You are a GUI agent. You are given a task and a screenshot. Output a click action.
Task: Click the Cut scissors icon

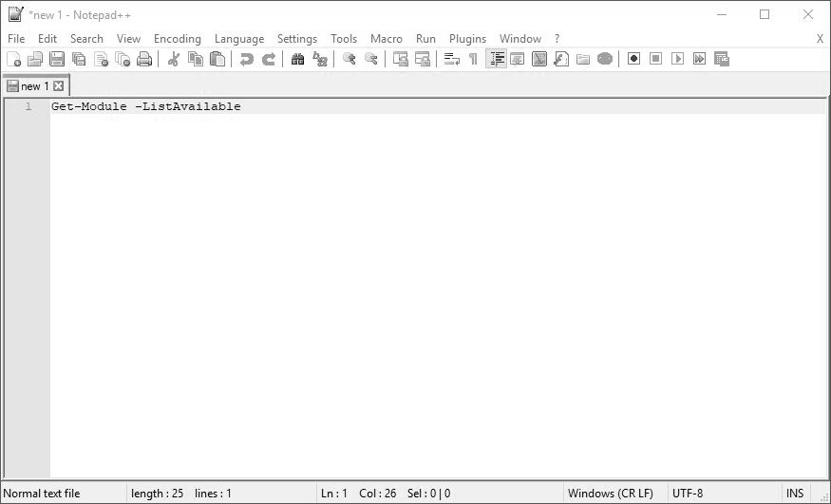click(173, 59)
